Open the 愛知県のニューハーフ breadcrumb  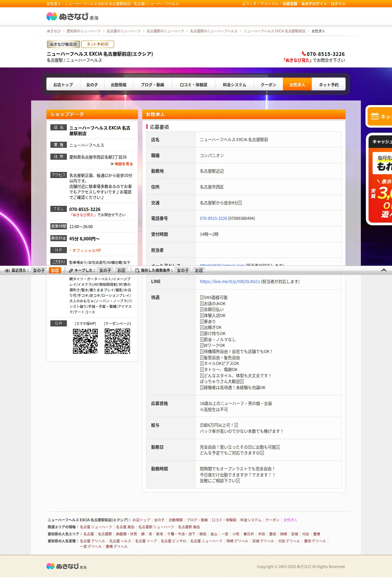click(x=84, y=31)
